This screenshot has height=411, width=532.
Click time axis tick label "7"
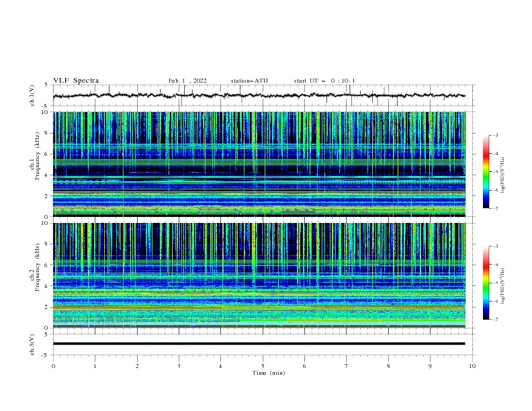[x=347, y=366]
